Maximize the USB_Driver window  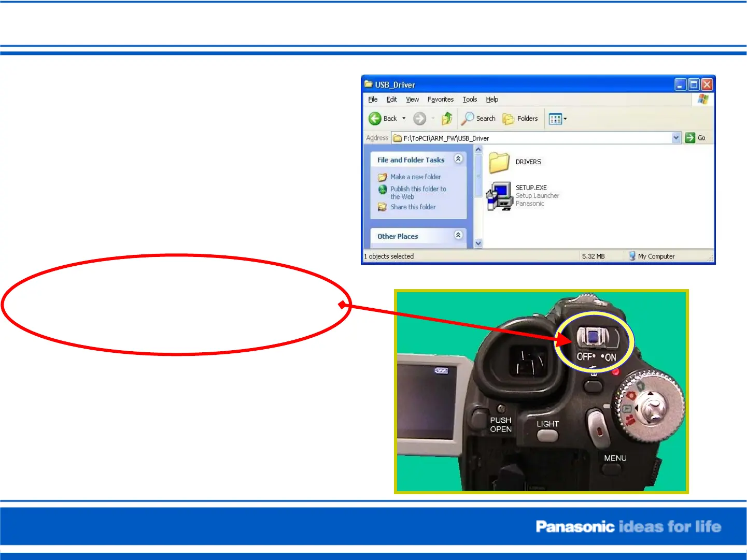tap(694, 84)
